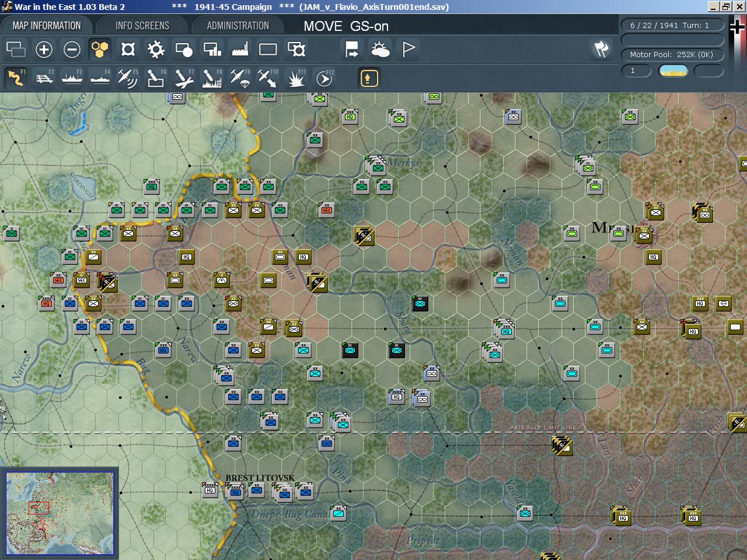Click the Brest Litovsk city label
The height and width of the screenshot is (560, 747).
[x=260, y=478]
